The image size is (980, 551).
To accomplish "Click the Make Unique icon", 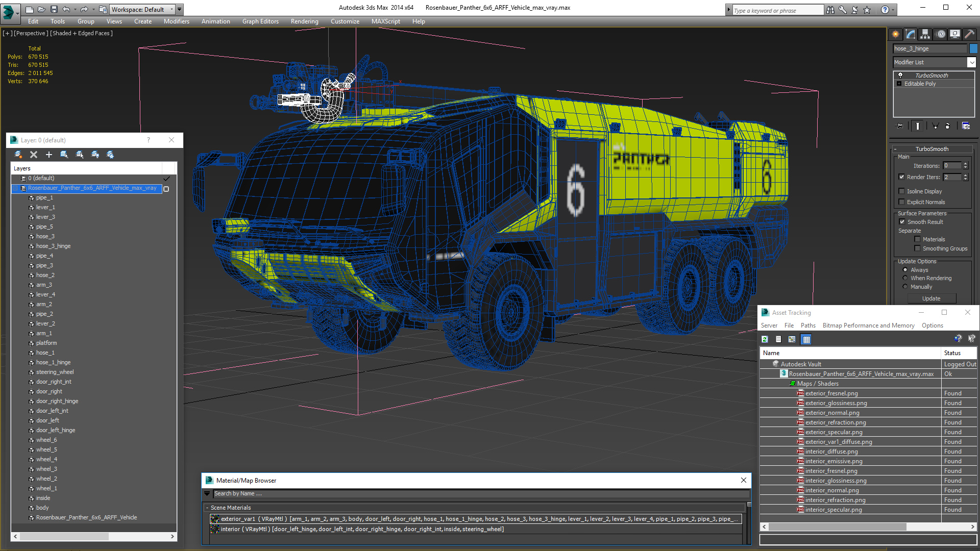I will [x=935, y=126].
